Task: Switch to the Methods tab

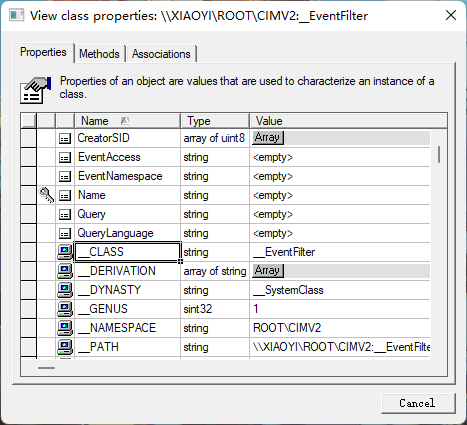Action: [99, 54]
